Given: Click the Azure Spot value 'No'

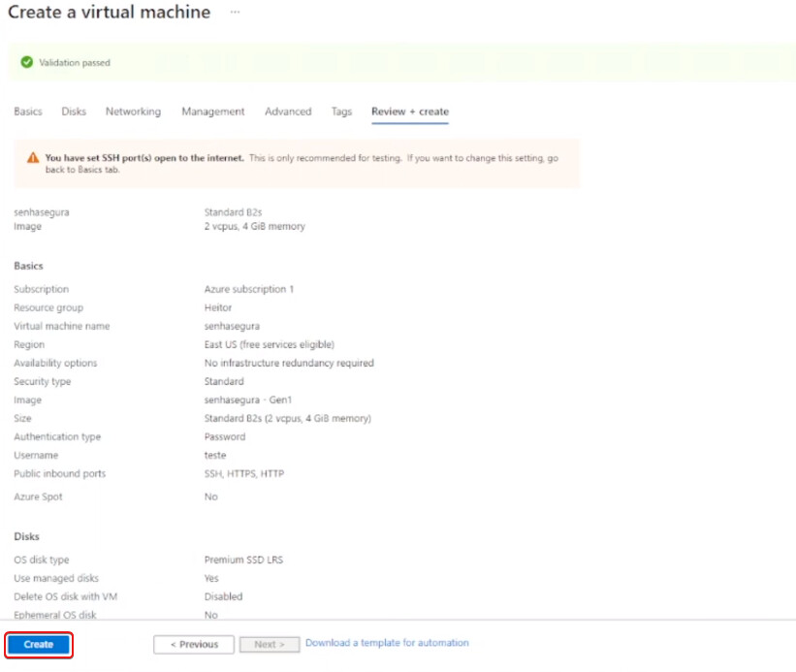Looking at the screenshot, I should [x=210, y=496].
